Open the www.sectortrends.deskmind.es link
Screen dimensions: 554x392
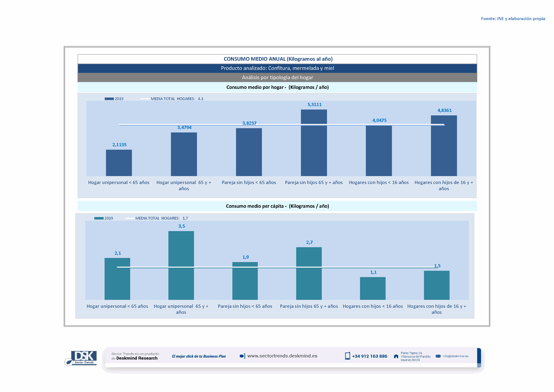(x=282, y=356)
